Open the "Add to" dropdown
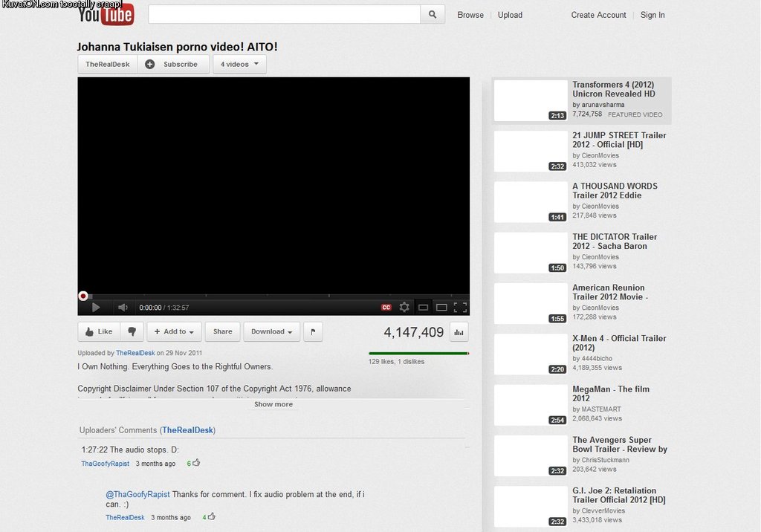 tap(174, 332)
